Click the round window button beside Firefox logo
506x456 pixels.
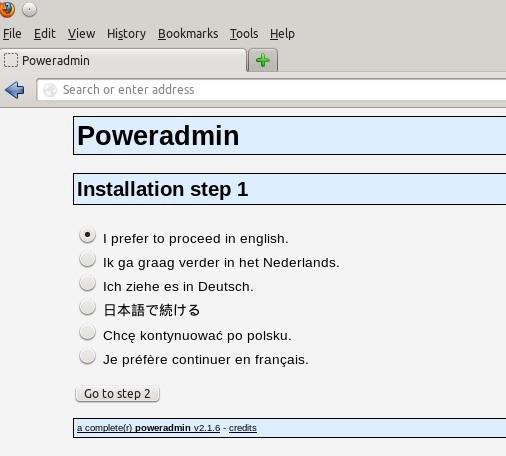click(x=29, y=9)
